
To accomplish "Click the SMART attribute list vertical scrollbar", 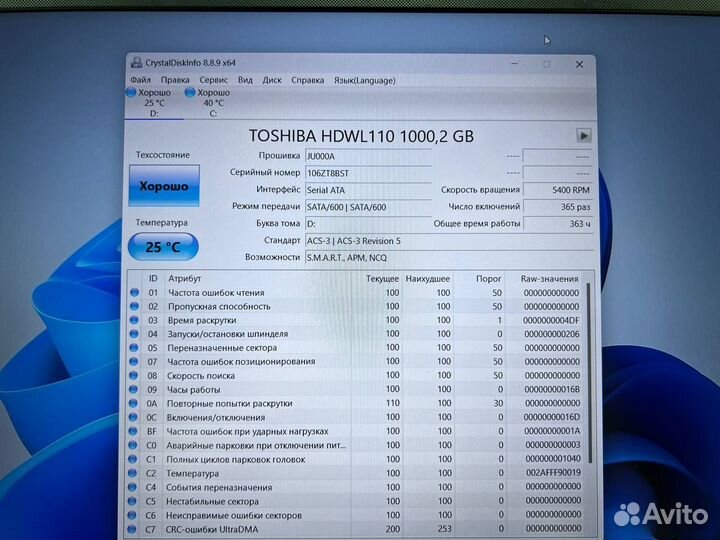I will click(589, 373).
